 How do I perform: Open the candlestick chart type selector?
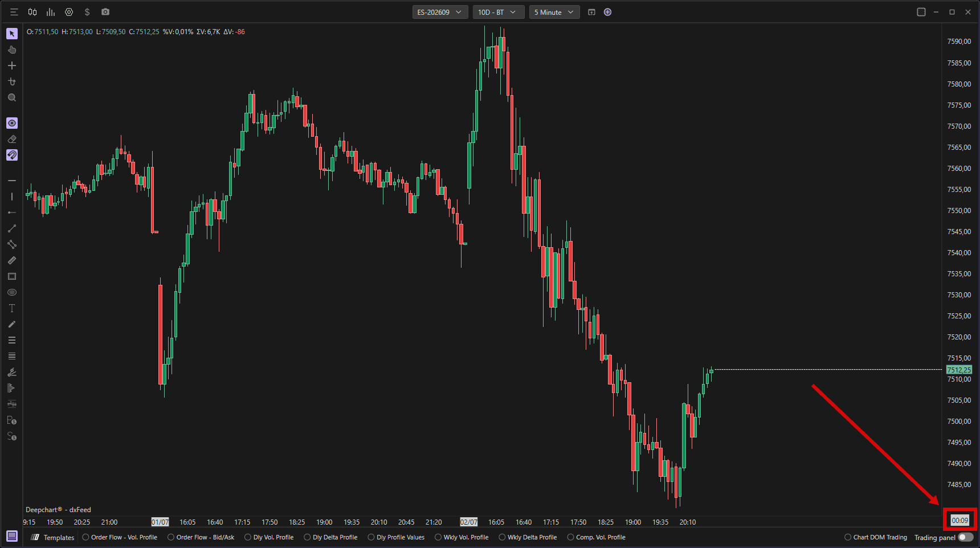32,12
